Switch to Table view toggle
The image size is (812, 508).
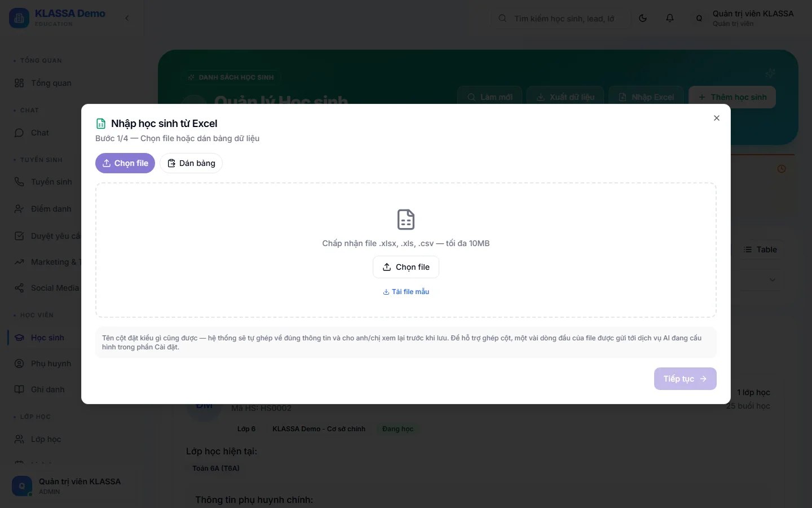click(x=760, y=249)
